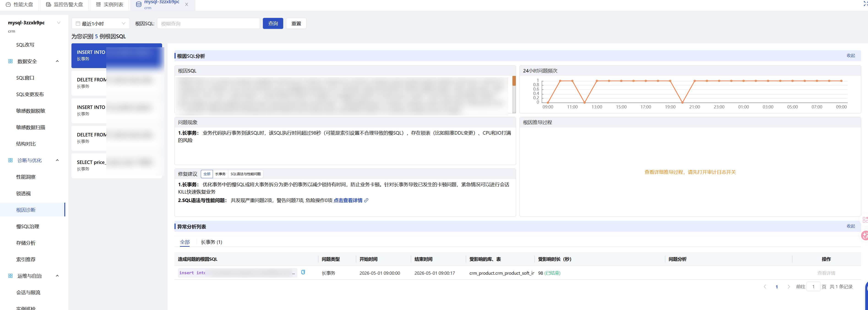Open SQL改写 in the sidebar
This screenshot has width=868, height=310.
[25, 45]
